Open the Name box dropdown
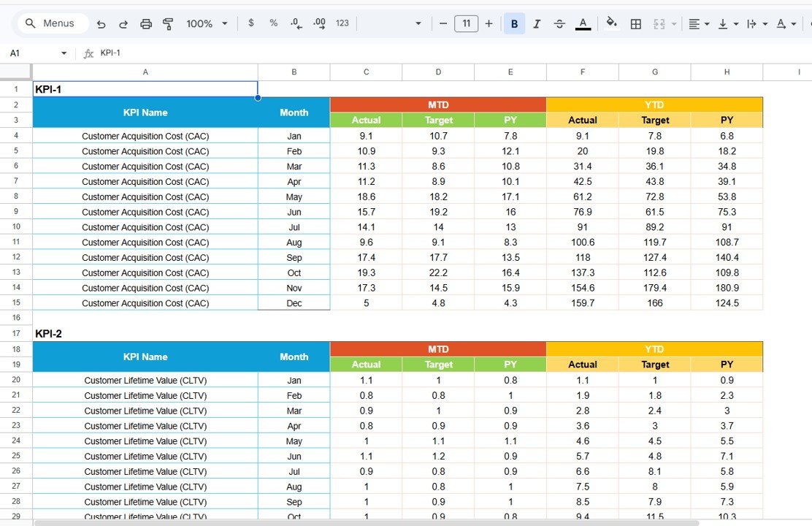This screenshot has width=812, height=526. (63, 53)
